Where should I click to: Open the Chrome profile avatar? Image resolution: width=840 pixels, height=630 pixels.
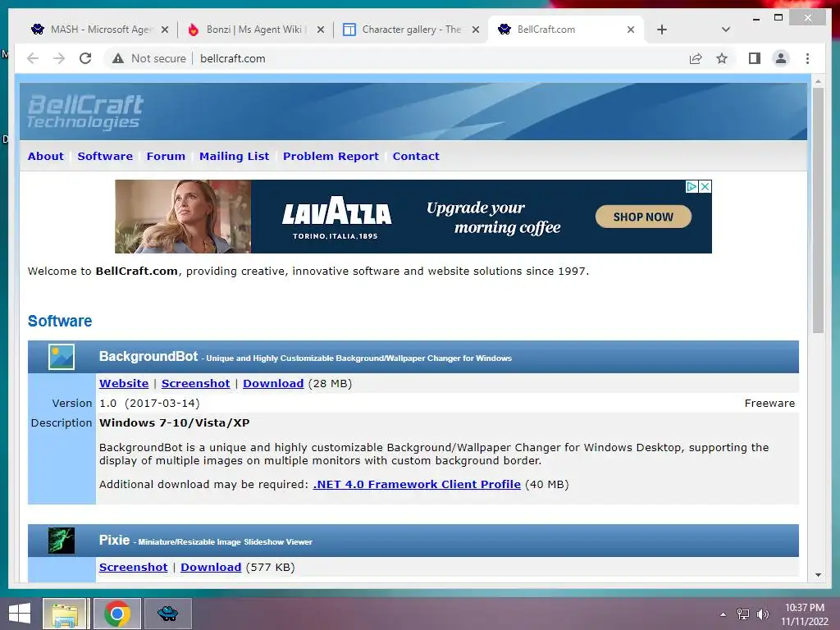coord(781,58)
